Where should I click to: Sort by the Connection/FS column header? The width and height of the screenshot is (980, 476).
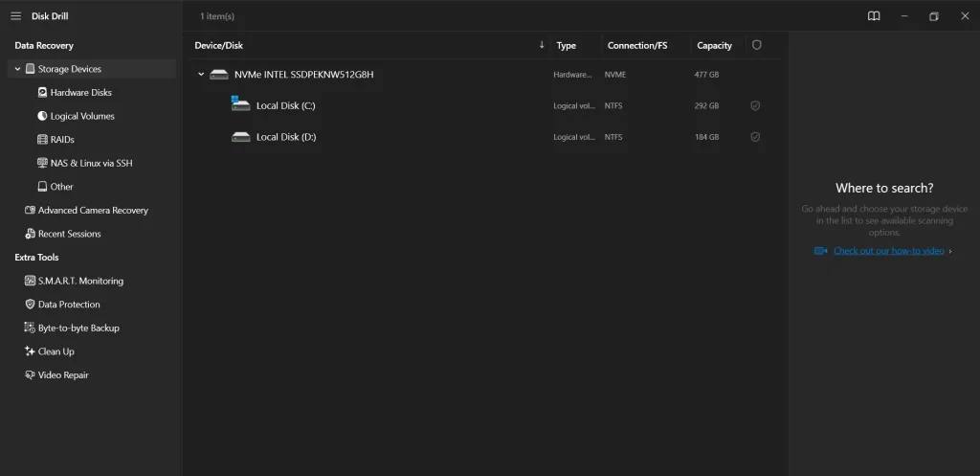(x=637, y=46)
